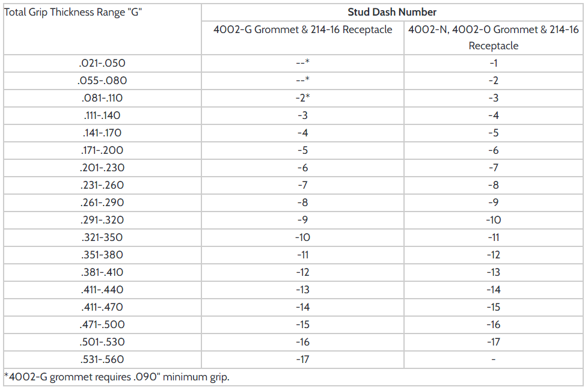Select the '.201-.230' grip range cell
This screenshot has width=588, height=390.
coord(102,168)
